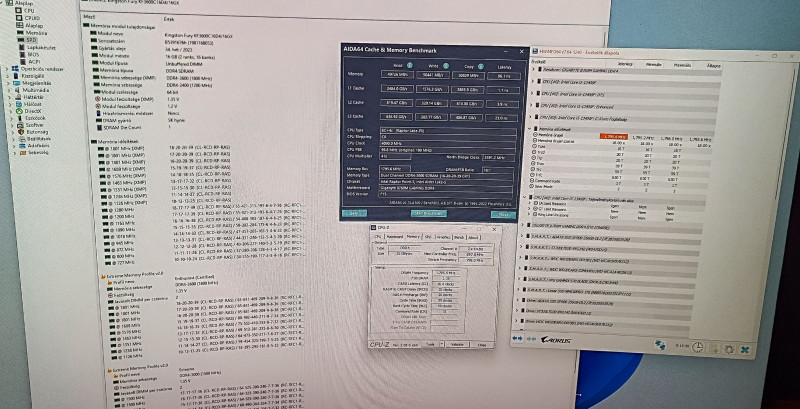Select the CPUID item in AIDA64 tree

[28, 18]
